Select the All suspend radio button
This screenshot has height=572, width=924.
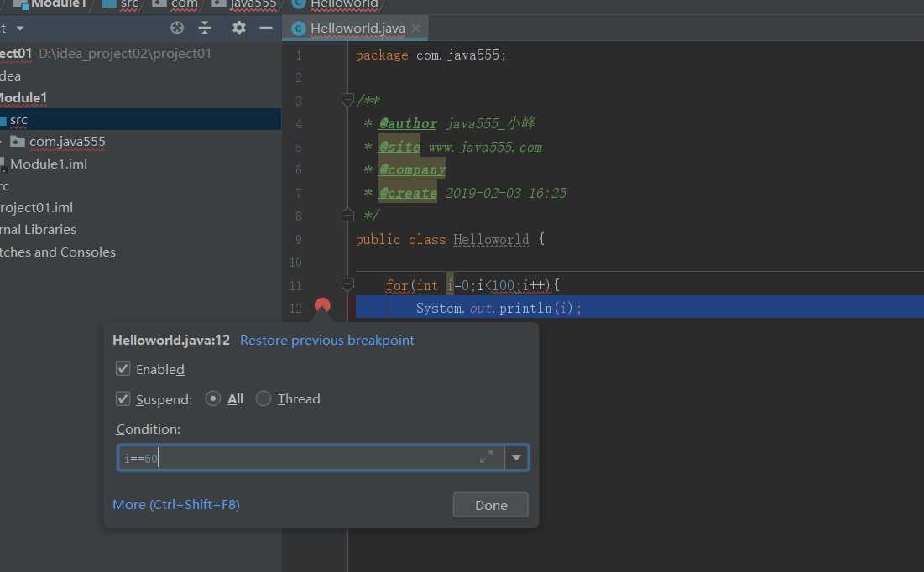pyautogui.click(x=212, y=399)
